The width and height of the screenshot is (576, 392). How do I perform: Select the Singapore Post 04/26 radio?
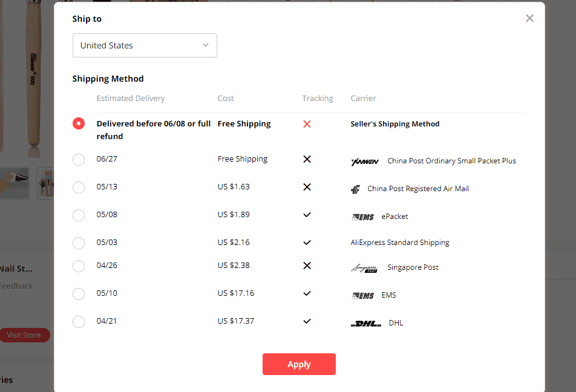79,266
